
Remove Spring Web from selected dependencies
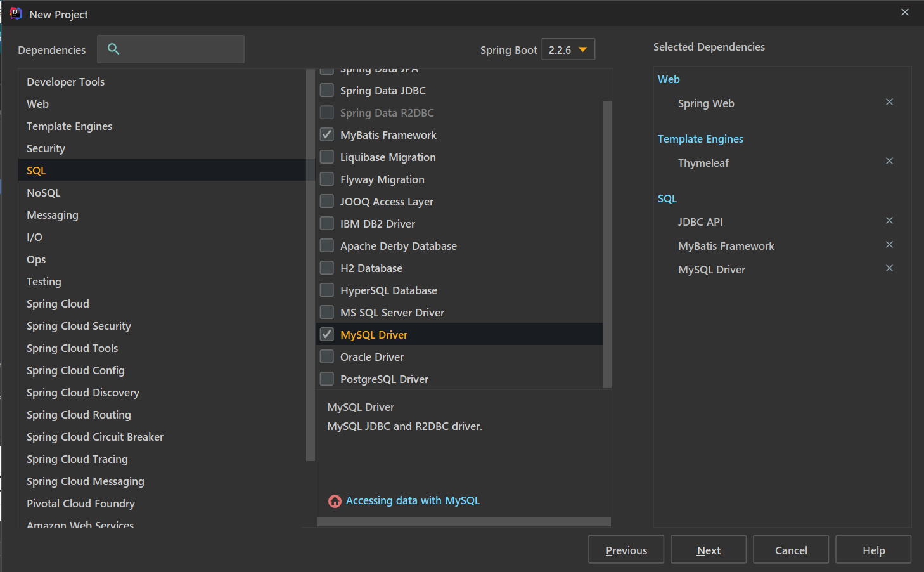(889, 102)
